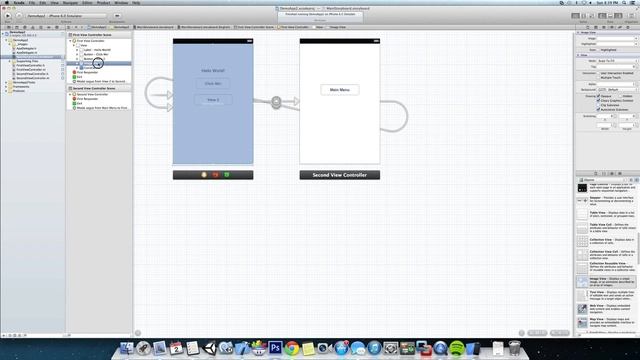Open Photoshop from the Dock
The width and height of the screenshot is (640, 360).
pyautogui.click(x=275, y=348)
